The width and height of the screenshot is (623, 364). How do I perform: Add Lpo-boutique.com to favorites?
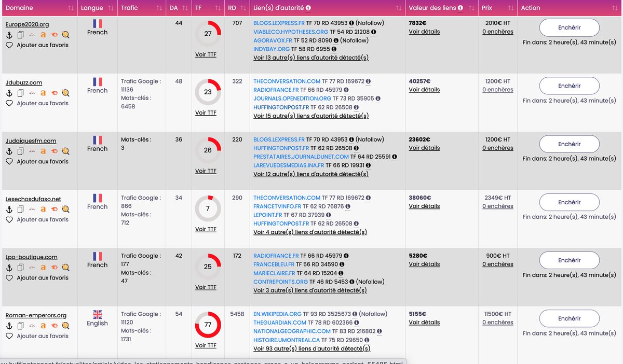tap(37, 278)
